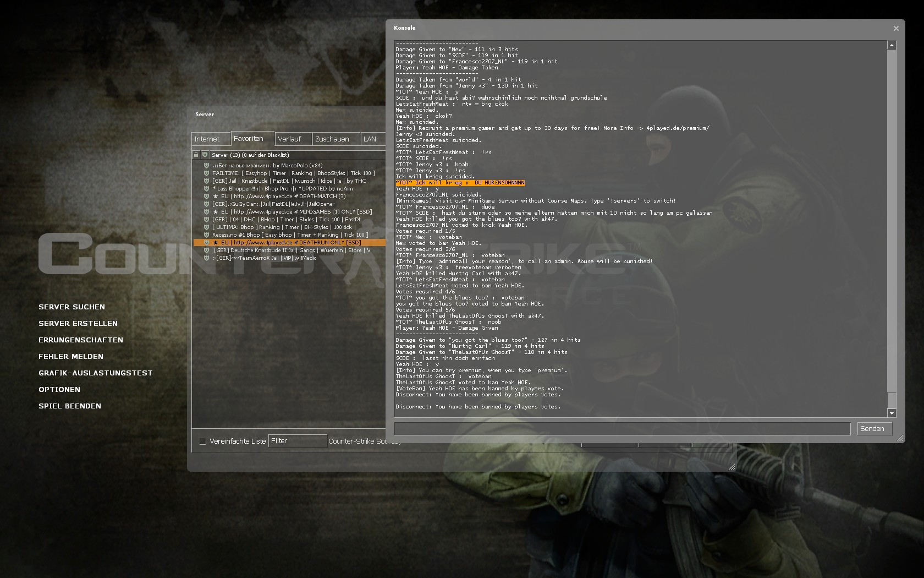
Task: Switch to the Verlauf tab
Action: coord(294,139)
